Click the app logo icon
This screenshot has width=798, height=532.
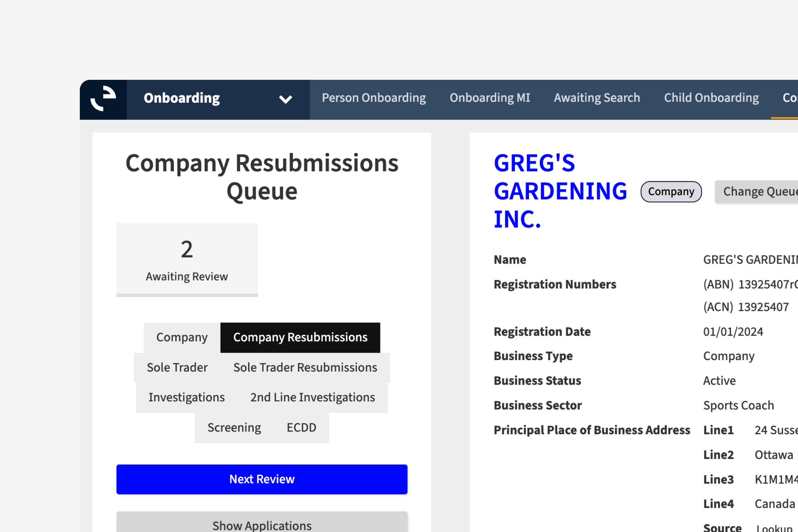click(103, 99)
